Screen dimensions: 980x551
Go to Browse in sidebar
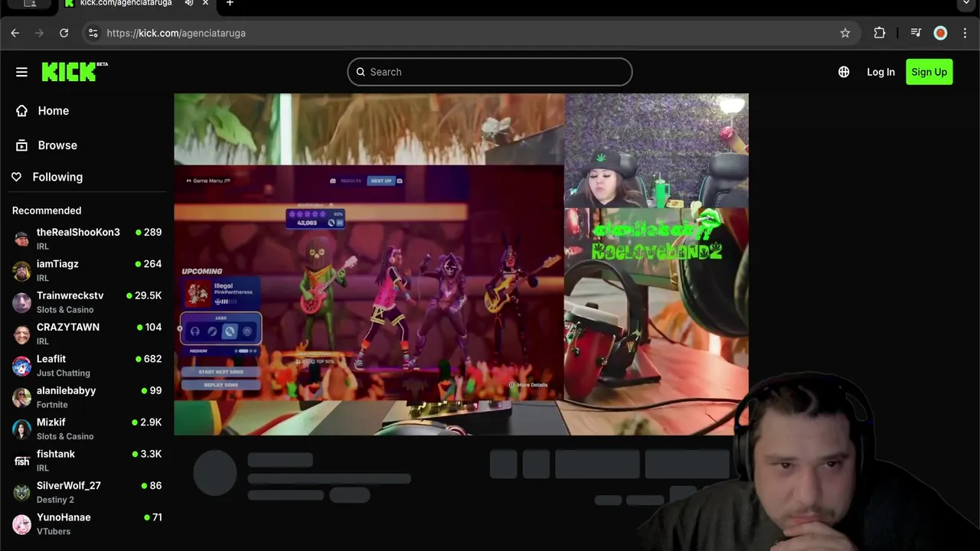(x=57, y=145)
